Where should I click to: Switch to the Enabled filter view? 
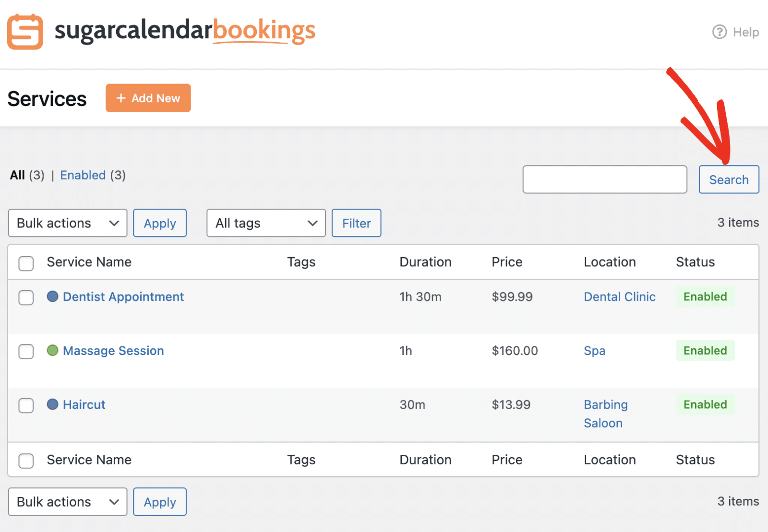[83, 175]
